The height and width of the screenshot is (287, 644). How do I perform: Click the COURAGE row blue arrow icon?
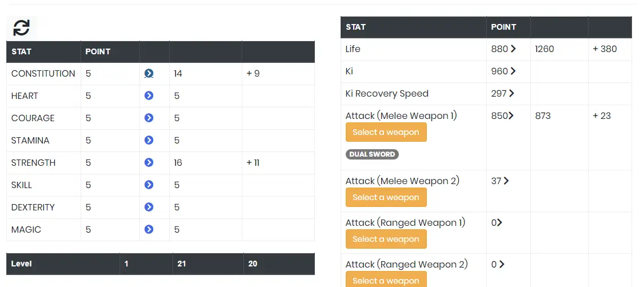pos(149,118)
